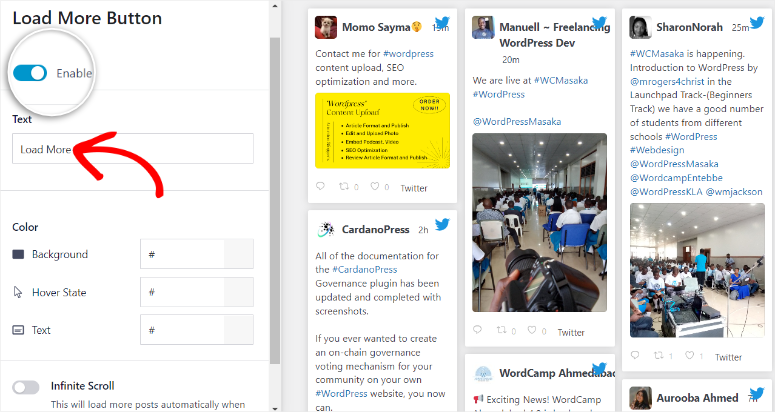Click the Twitter bird on WordCamp Ahmedabad tweet
The width and height of the screenshot is (775, 412).
(600, 369)
